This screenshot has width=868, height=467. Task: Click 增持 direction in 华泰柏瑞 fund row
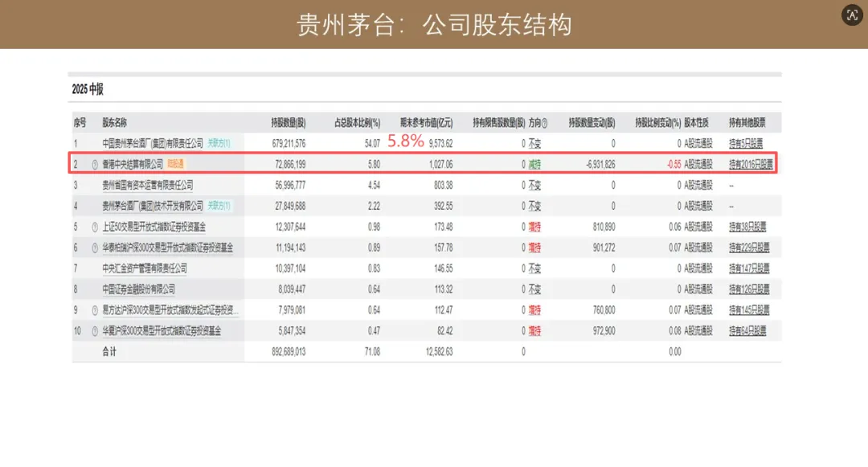coord(534,248)
